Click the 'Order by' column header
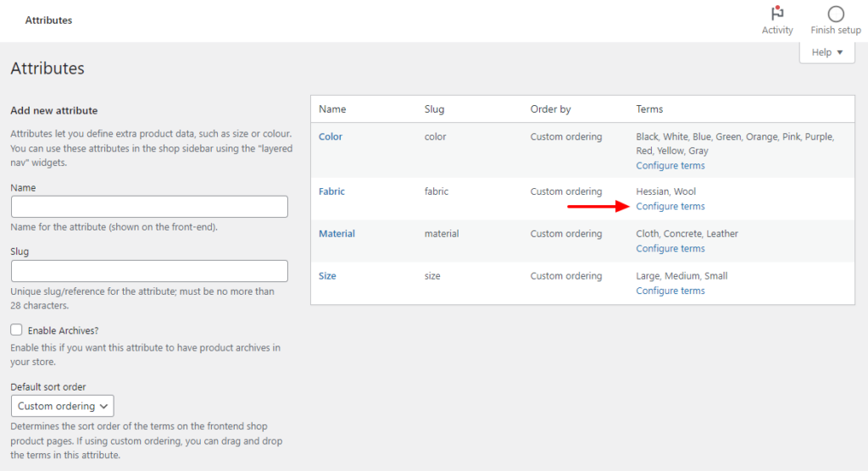 tap(550, 109)
